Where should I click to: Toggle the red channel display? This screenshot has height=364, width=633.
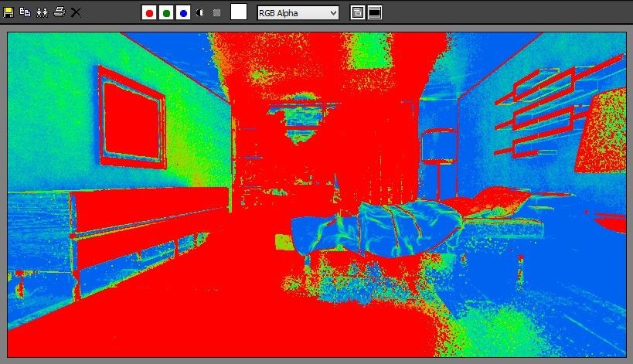coord(149,13)
